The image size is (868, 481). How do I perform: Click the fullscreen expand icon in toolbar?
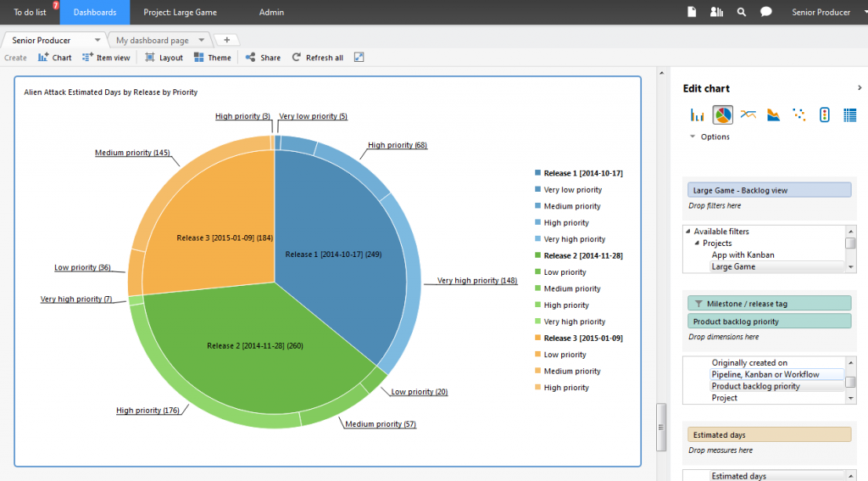pos(359,58)
